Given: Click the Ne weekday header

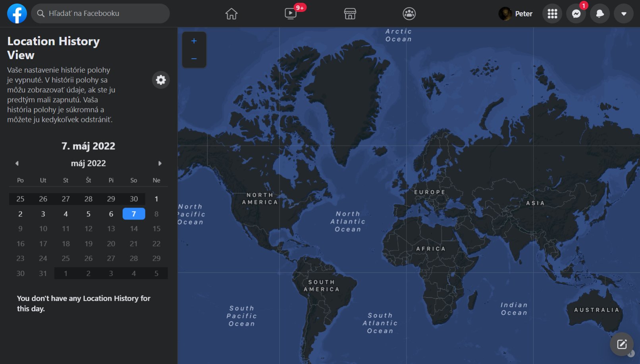Looking at the screenshot, I should 156,180.
